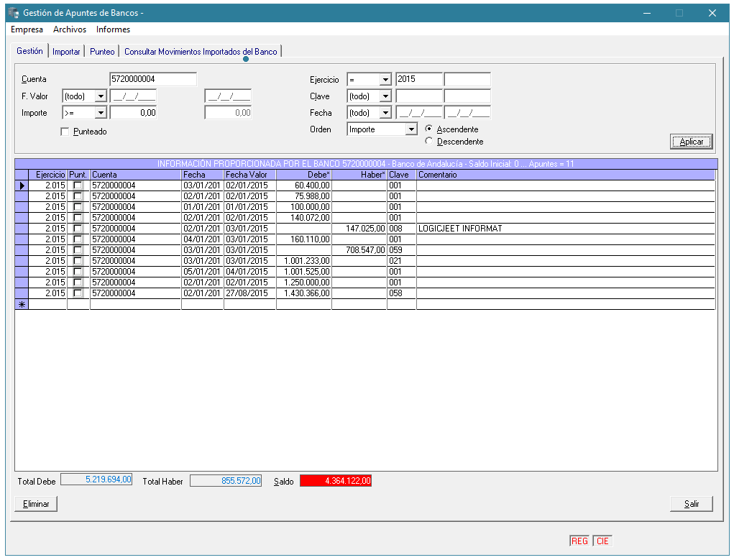Select the current row arrow marker
Screen dimensions: 734x560
click(22, 185)
